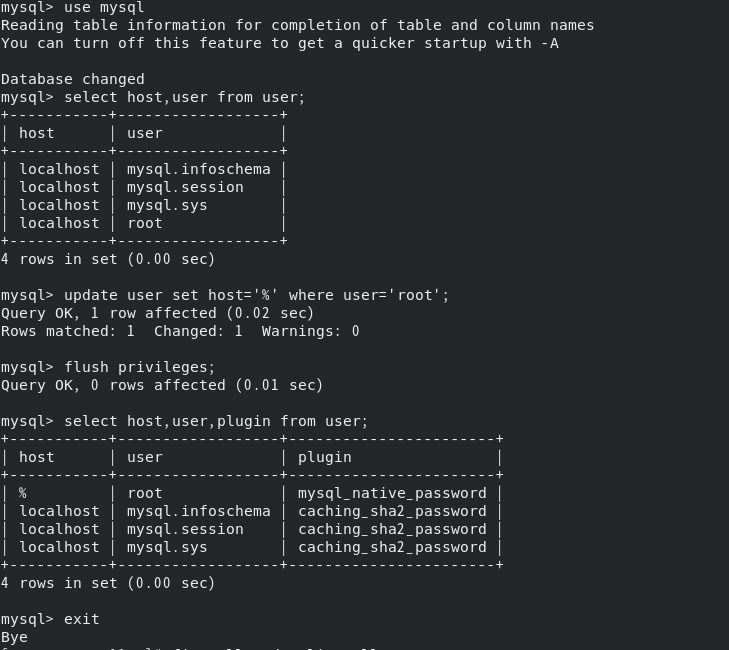The width and height of the screenshot is (729, 650).
Task: Click the 'Reading table information' message line
Action: [x=297, y=25]
